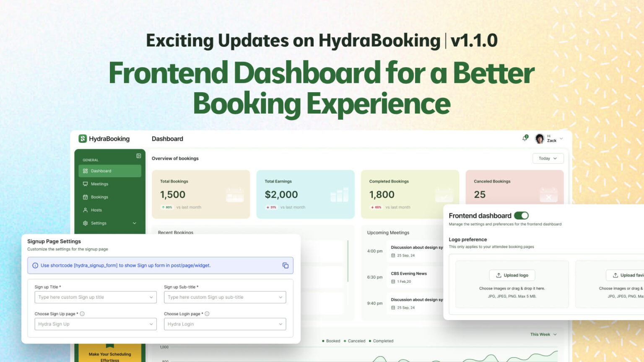The image size is (644, 362).
Task: Open the Today period dropdown
Action: tap(548, 158)
